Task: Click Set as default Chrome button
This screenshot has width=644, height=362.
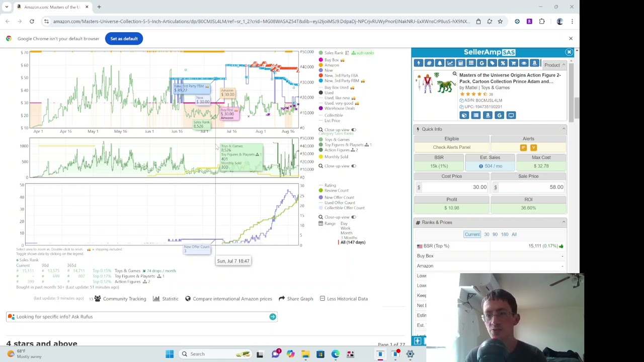Action: pos(124,39)
